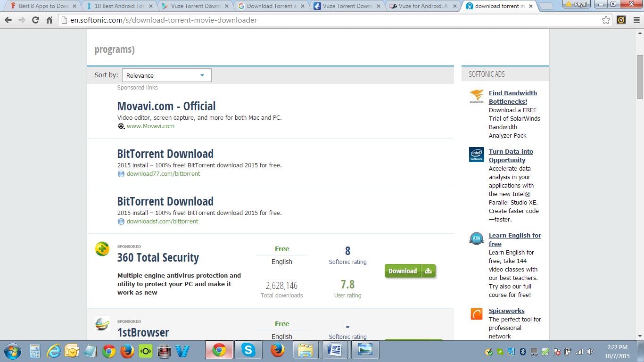Viewport: 644px width, 362px height.
Task: Open the Windows Start menu
Action: point(12,351)
